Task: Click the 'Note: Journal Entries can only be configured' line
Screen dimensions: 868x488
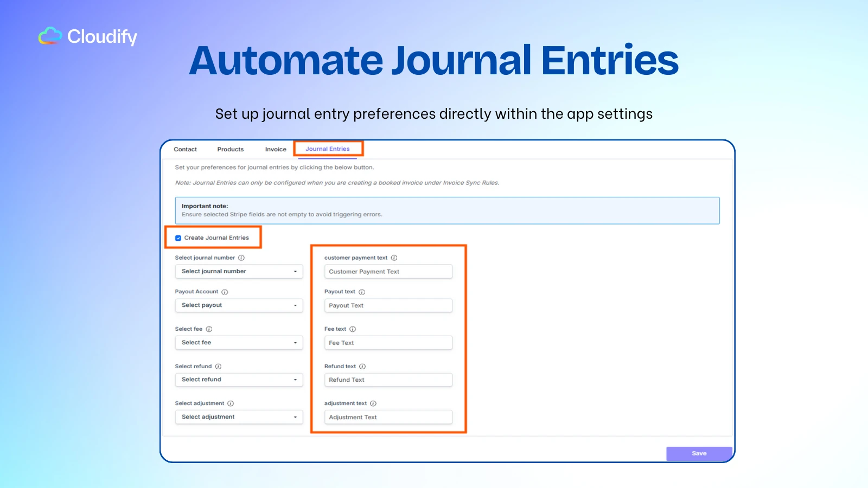Action: pos(337,183)
